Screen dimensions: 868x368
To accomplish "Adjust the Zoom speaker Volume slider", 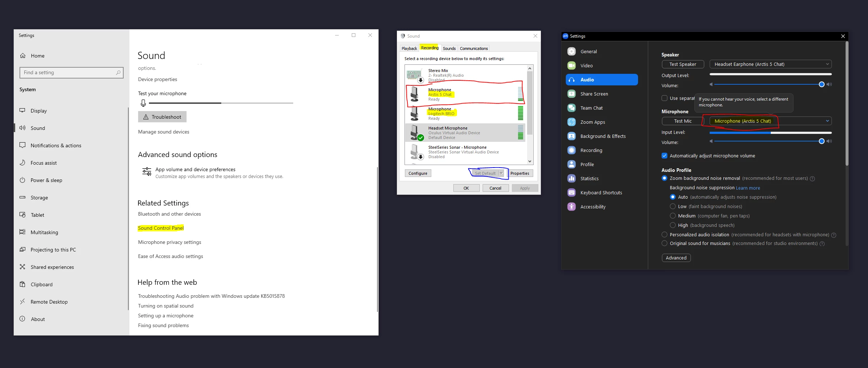I will tap(771, 84).
